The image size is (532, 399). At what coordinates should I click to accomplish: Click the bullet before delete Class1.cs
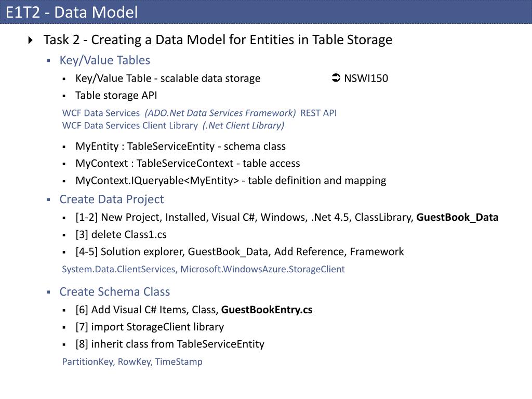64,235
